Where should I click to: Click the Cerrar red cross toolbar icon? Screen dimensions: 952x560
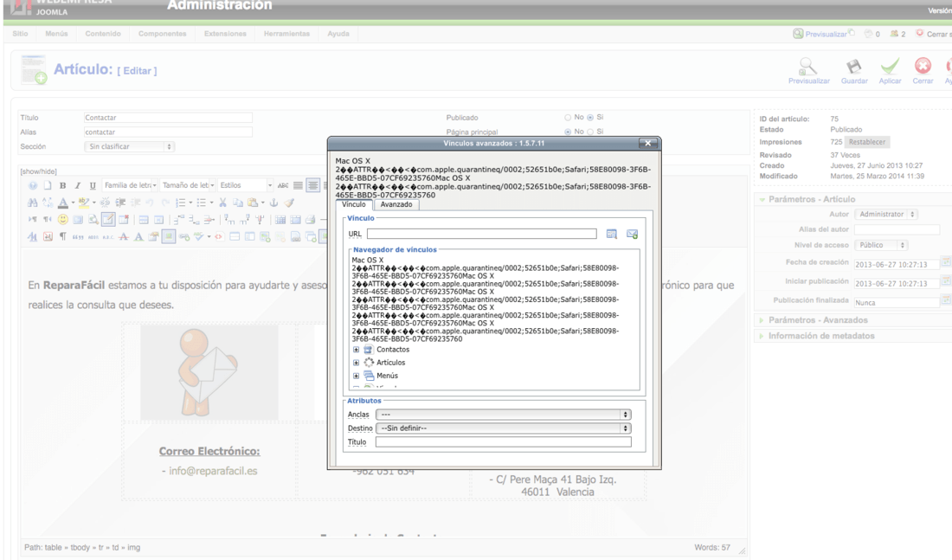point(923,66)
